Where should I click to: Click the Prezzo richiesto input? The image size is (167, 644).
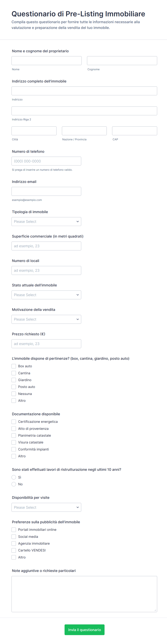[x=46, y=344]
